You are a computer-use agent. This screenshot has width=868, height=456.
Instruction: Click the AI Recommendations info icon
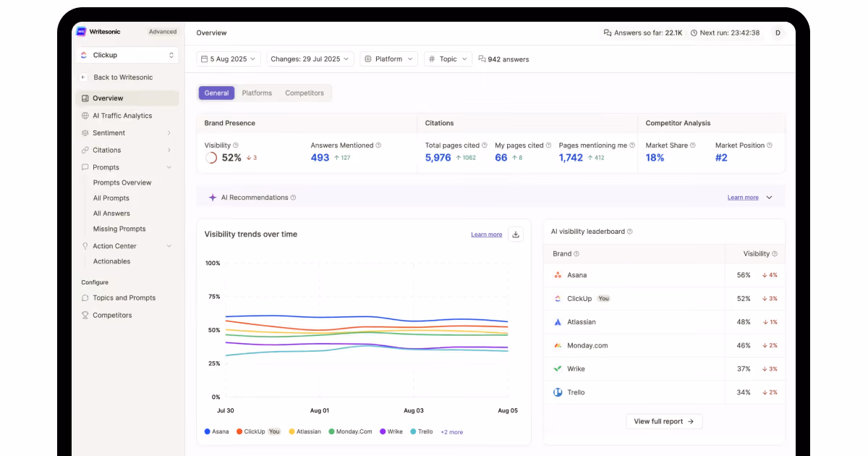pyautogui.click(x=293, y=198)
